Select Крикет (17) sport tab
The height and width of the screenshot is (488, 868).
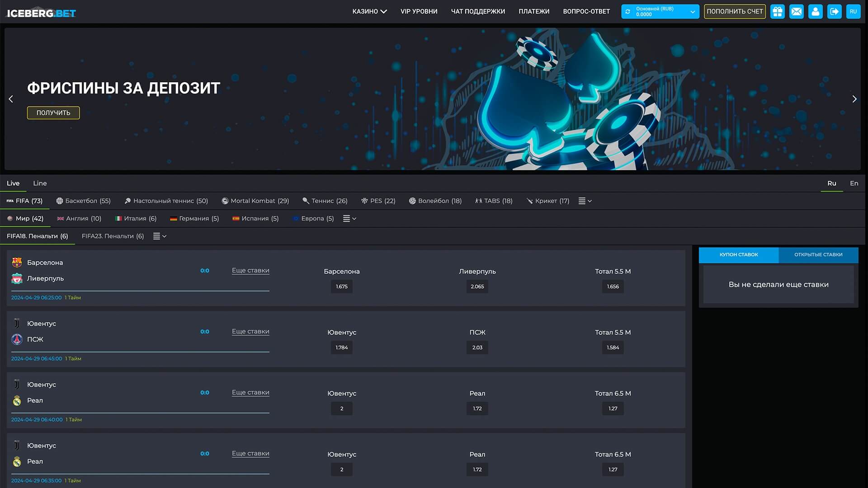[547, 201]
